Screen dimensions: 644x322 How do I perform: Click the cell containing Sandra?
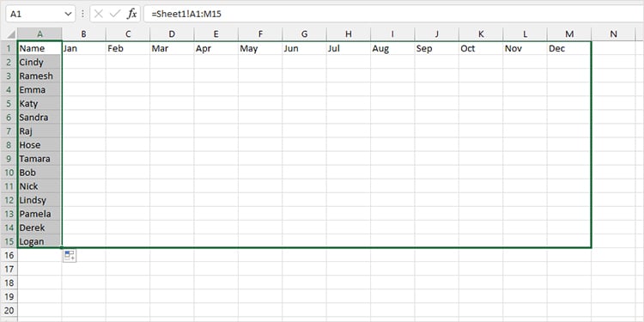pyautogui.click(x=39, y=118)
